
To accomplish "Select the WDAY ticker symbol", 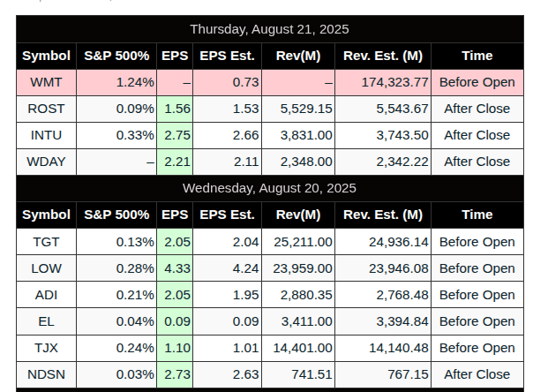I will (x=46, y=162).
